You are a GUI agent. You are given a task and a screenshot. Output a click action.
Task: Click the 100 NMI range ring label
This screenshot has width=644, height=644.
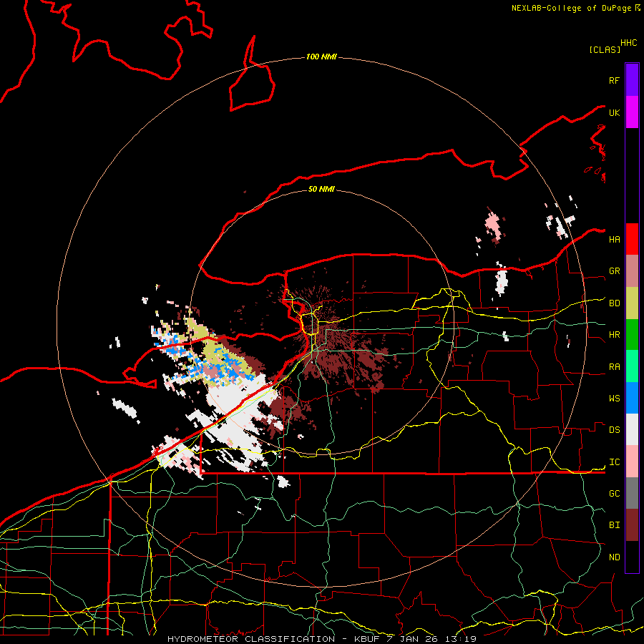point(321,57)
